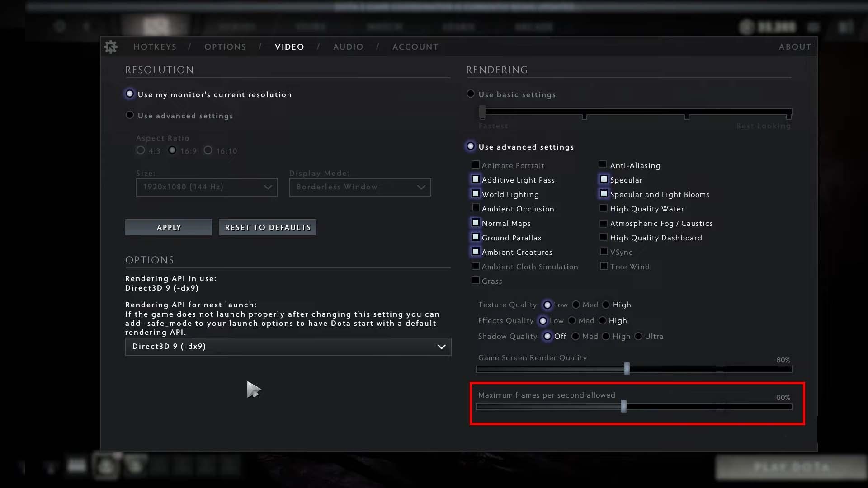Enable Animate Portrait

tap(476, 165)
